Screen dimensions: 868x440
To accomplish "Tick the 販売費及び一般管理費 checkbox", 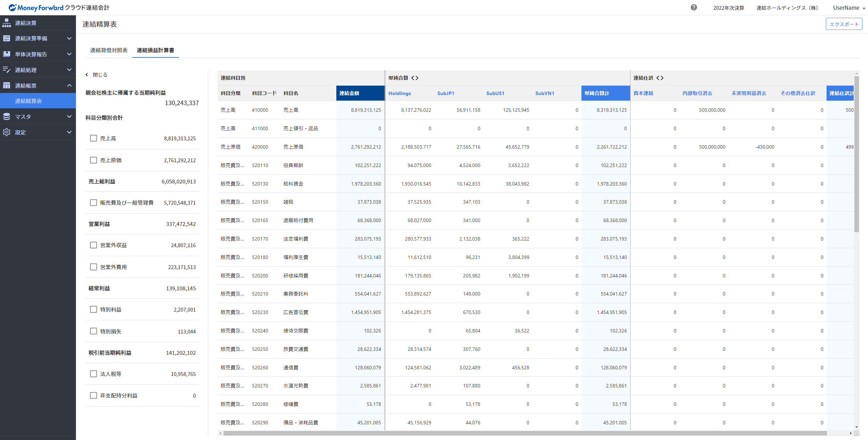I will (93, 203).
